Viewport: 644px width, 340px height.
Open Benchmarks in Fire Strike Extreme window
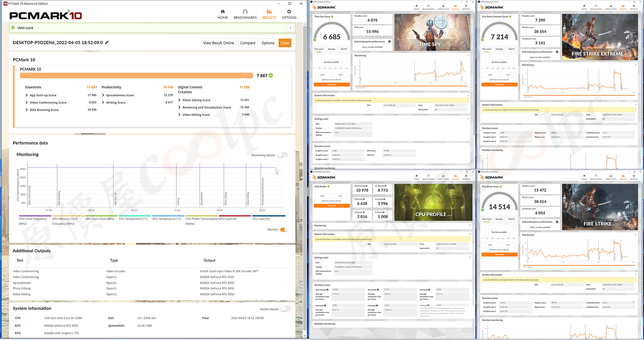pyautogui.click(x=596, y=7)
